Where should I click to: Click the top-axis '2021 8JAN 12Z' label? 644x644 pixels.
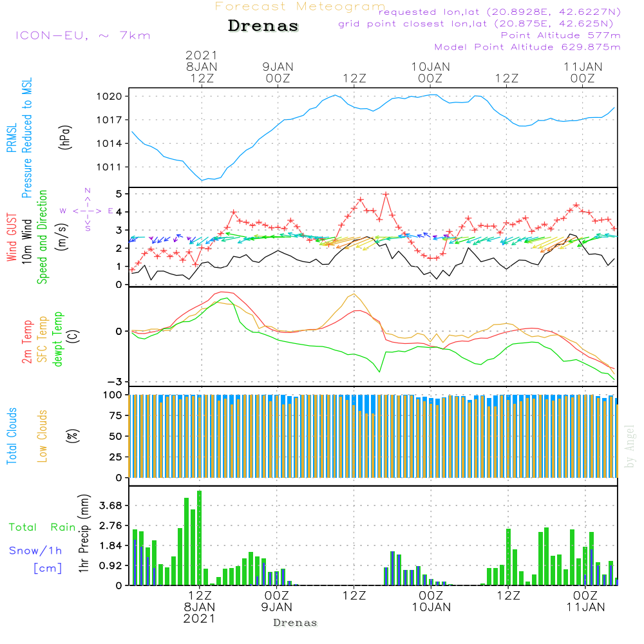[201, 66]
